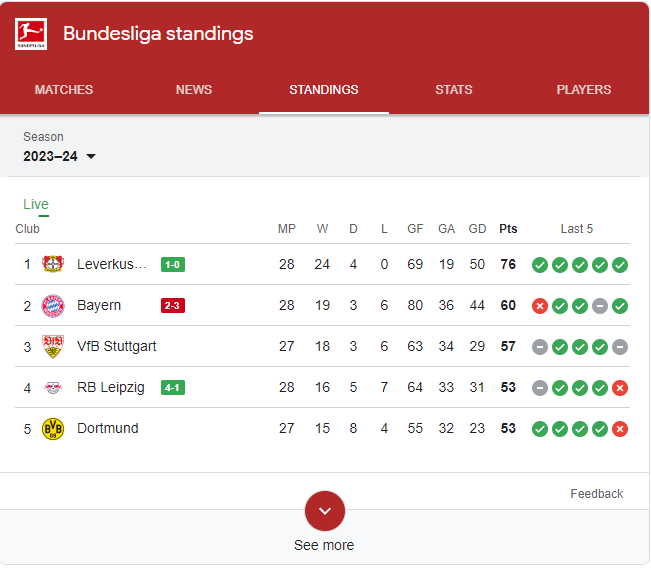Click the RB Leipzig club crest
Viewport: 651px width, 569px height.
click(53, 388)
